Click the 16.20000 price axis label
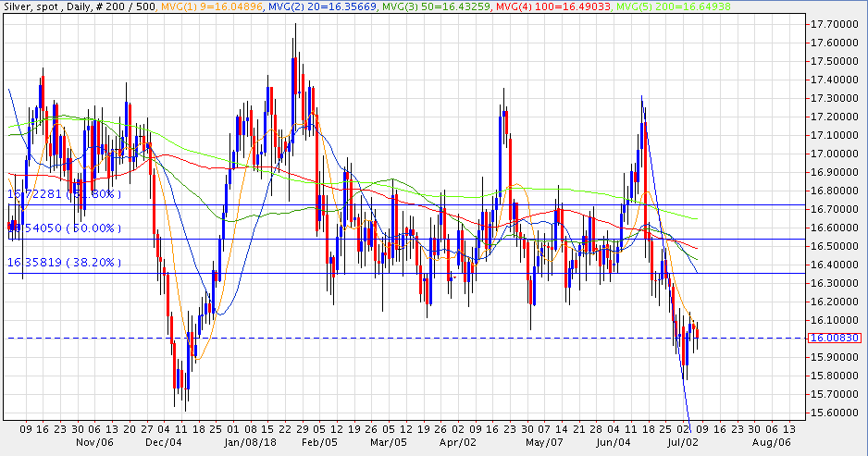 point(836,302)
